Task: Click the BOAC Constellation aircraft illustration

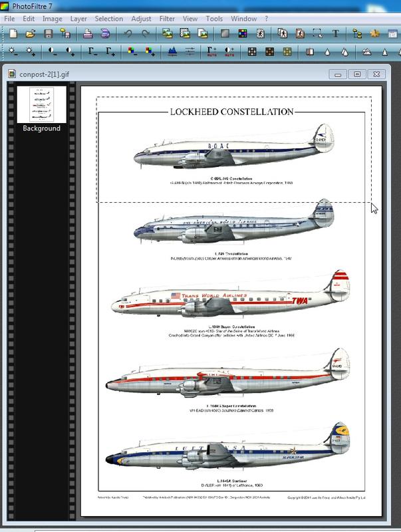Action: [234, 147]
